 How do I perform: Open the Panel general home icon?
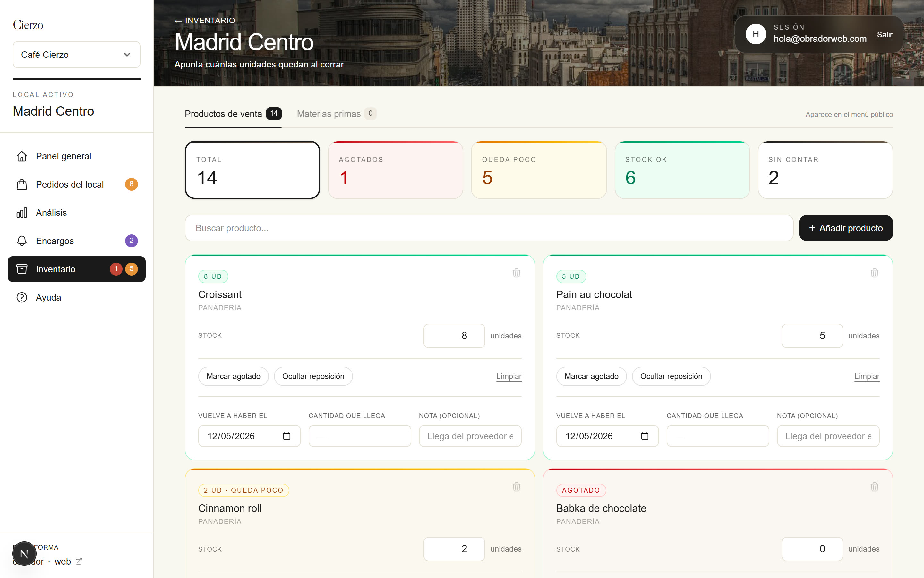(22, 156)
